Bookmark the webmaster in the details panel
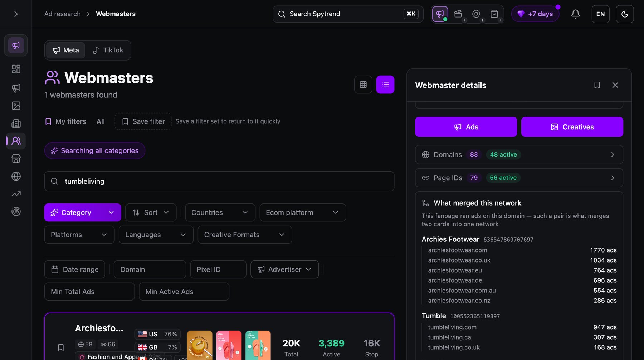 pos(597,85)
